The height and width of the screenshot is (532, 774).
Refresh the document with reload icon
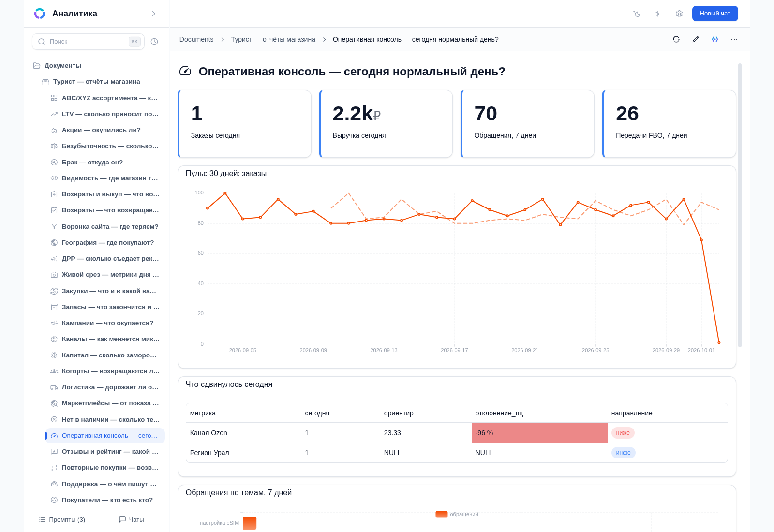pyautogui.click(x=676, y=39)
